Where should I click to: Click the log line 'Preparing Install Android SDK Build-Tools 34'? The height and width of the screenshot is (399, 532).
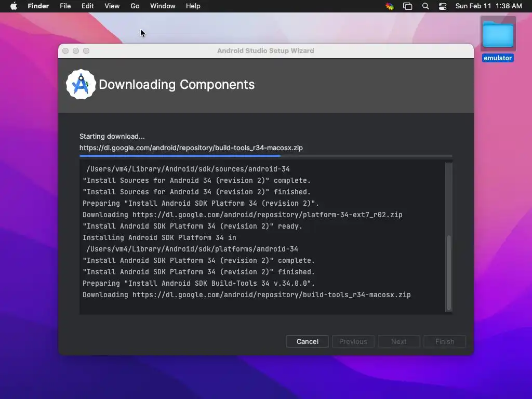pyautogui.click(x=198, y=283)
